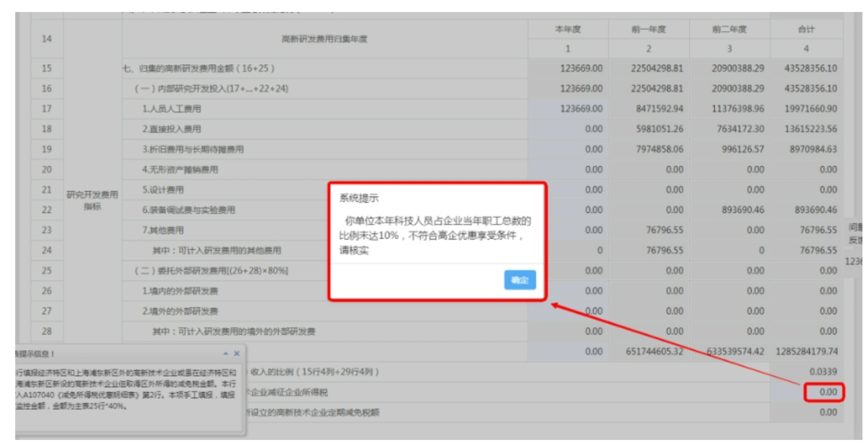Click 76796.55 in 合计 column row 24
This screenshot has width=868, height=445.
coord(818,250)
